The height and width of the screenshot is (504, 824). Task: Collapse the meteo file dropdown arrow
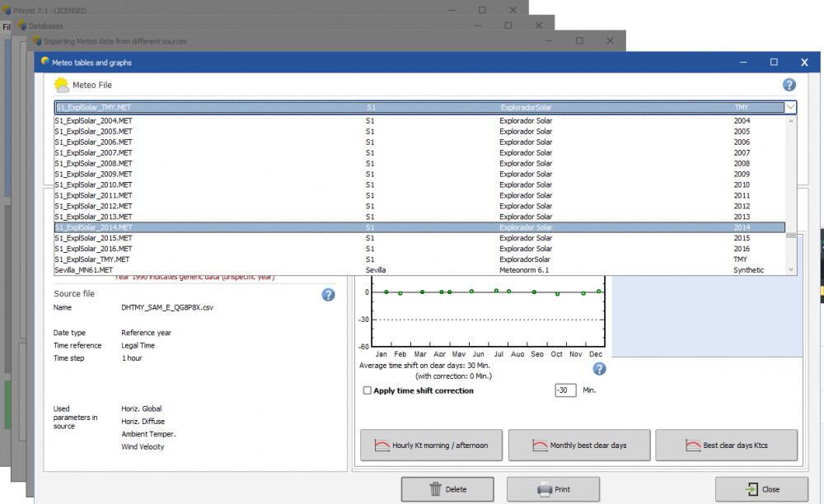coord(790,107)
